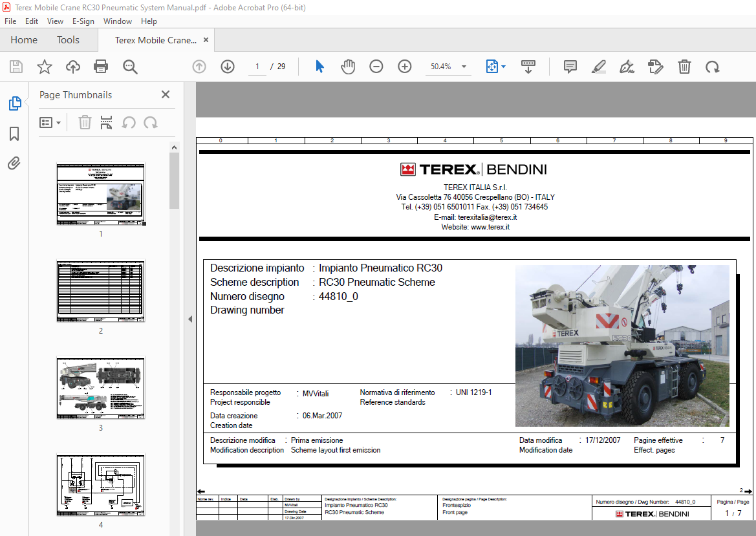Expand the fit page options arrow
The height and width of the screenshot is (536, 756).
[x=503, y=67]
